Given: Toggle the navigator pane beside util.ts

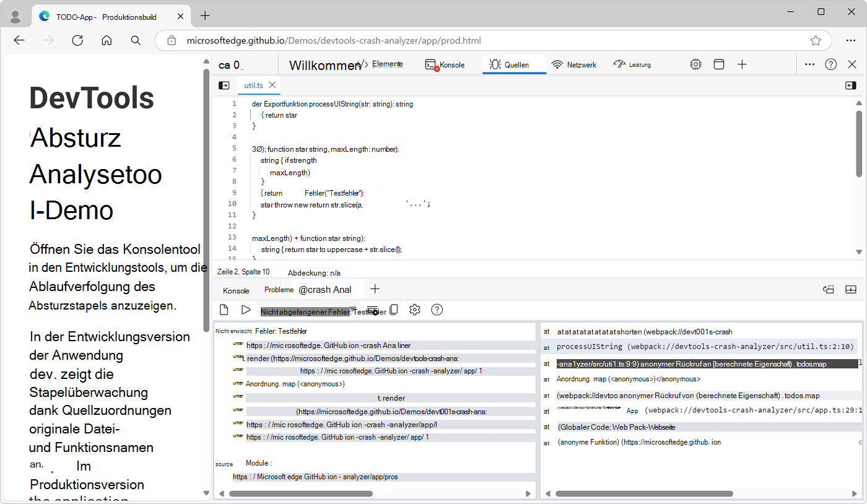Looking at the screenshot, I should click(224, 85).
